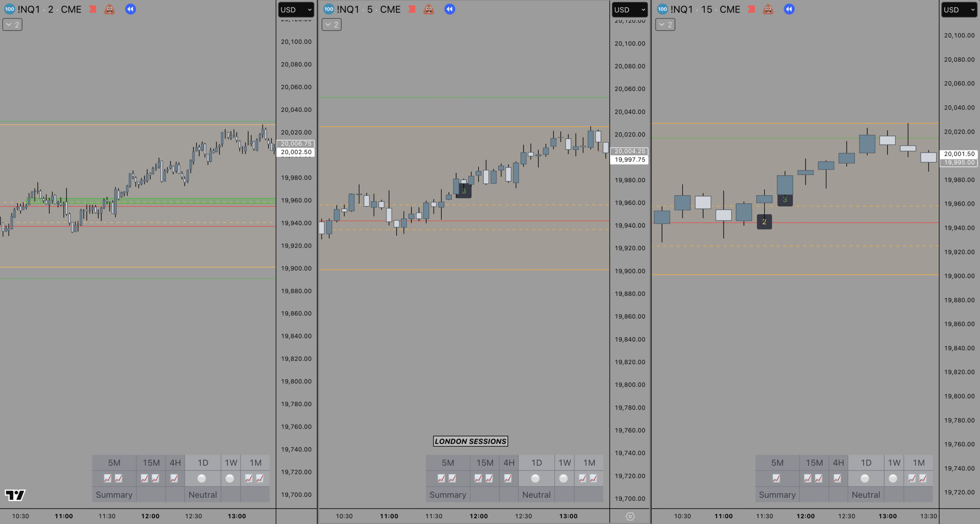Expand the indicators legend on the 2-minute chart
The width and height of the screenshot is (980, 524).
[x=12, y=25]
